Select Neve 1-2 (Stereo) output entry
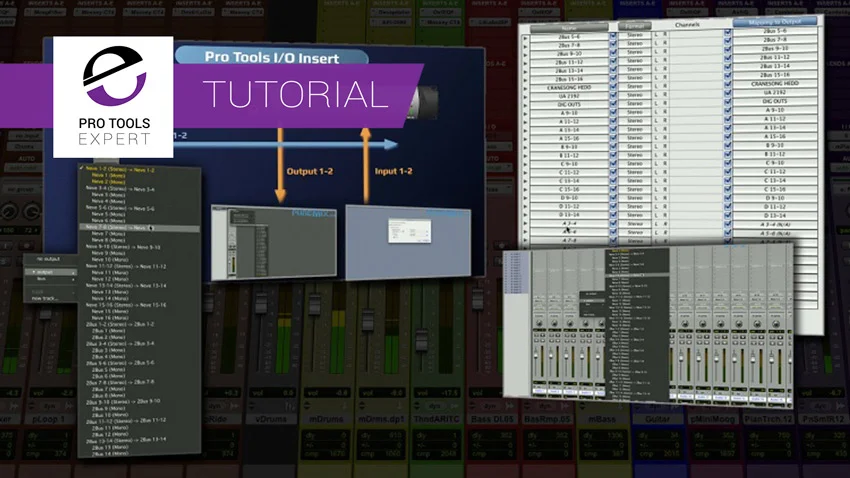This screenshot has height=478, width=850. pyautogui.click(x=120, y=170)
